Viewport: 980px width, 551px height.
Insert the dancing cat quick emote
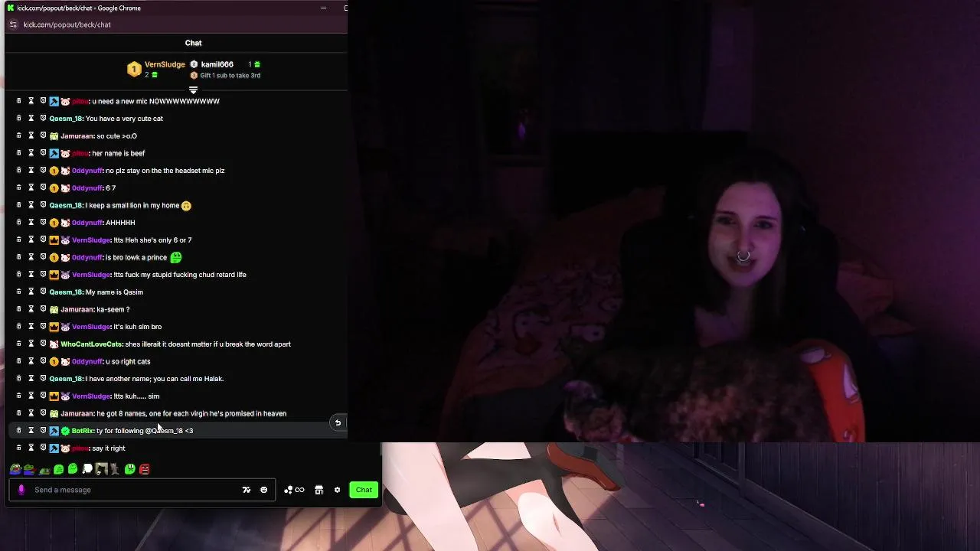(x=116, y=469)
